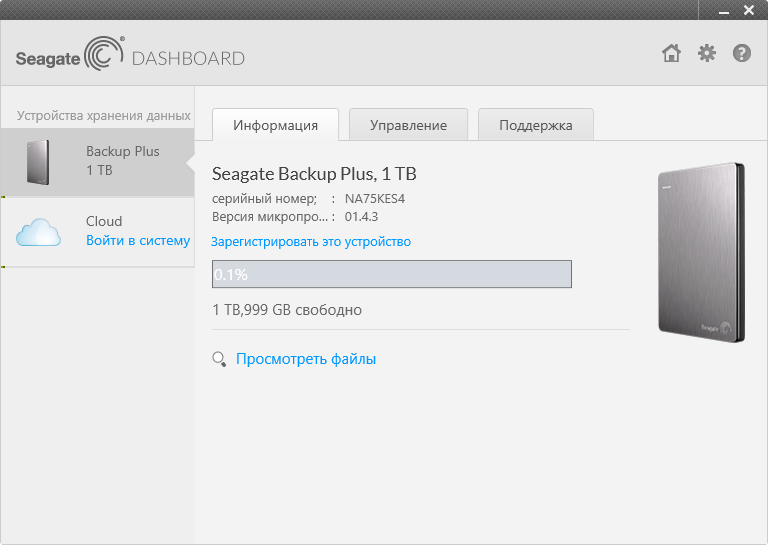Open the Поддержка tab

pos(536,125)
